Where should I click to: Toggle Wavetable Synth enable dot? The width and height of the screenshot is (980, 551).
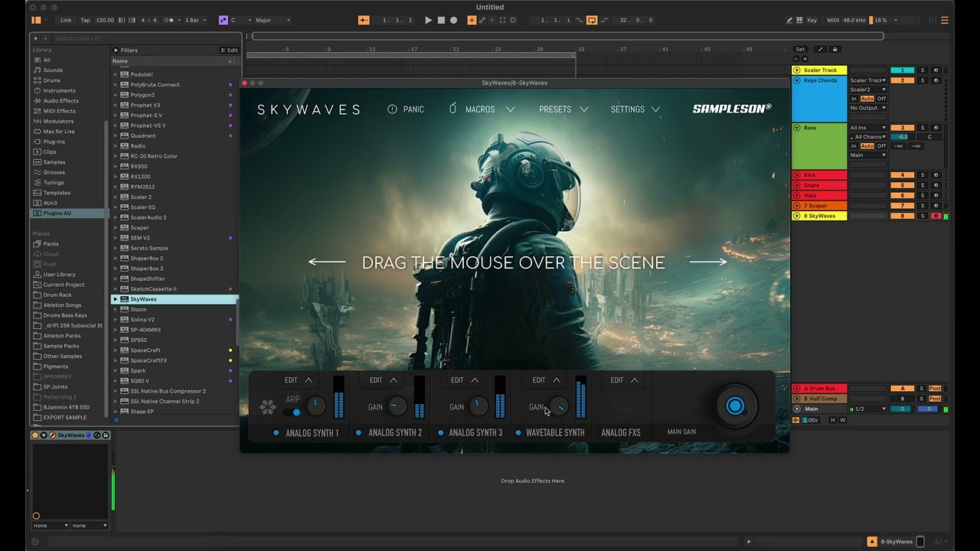518,433
